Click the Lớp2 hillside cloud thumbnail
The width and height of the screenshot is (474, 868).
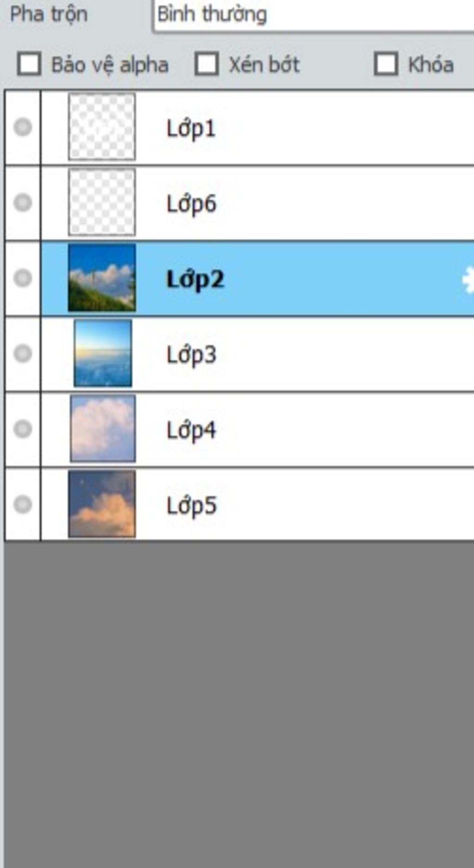[102, 278]
